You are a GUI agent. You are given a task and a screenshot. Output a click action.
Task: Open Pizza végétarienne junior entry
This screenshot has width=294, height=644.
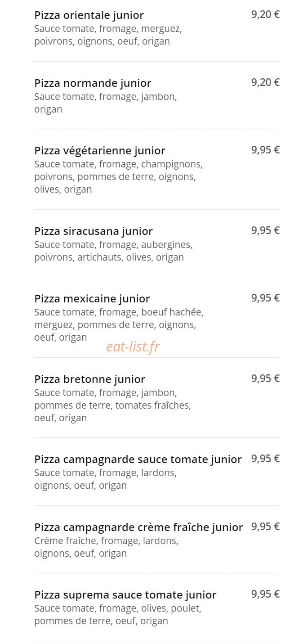[157, 169]
